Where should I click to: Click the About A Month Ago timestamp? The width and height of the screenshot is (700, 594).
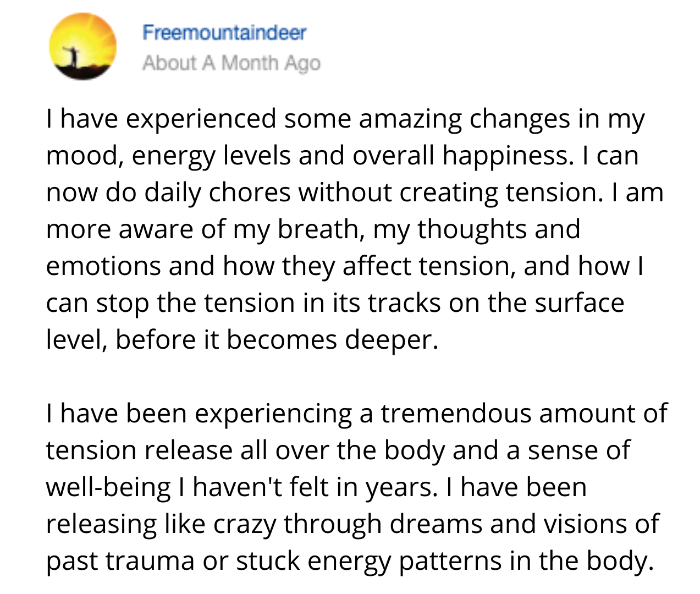[x=231, y=63]
